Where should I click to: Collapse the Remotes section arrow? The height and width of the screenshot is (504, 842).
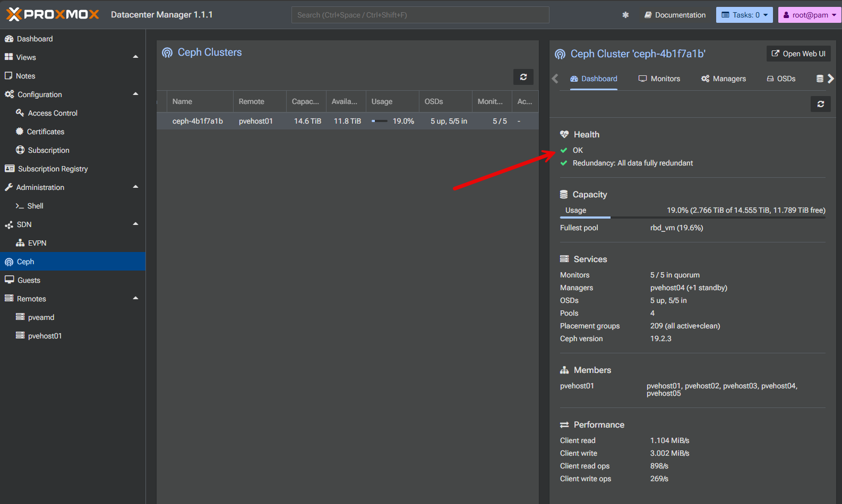click(135, 298)
